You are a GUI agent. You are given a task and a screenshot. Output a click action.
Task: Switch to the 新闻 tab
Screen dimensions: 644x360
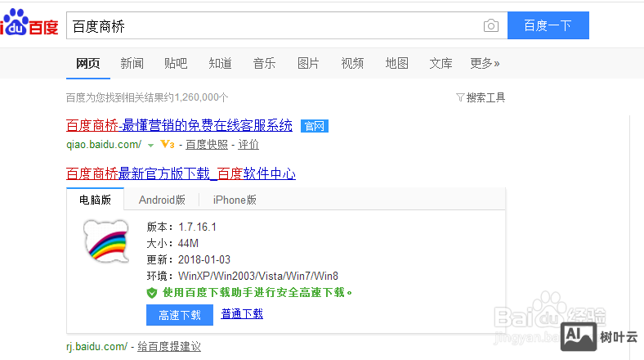click(132, 63)
